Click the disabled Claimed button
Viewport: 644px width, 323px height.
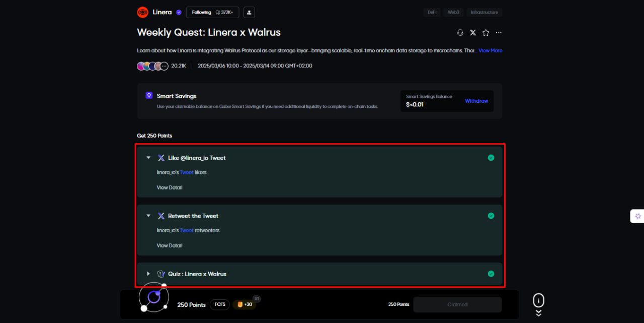coord(457,304)
